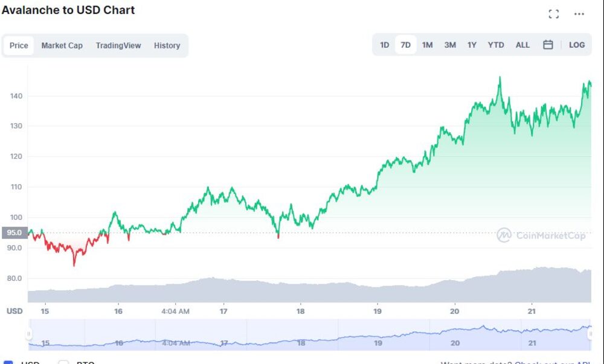
Task: Select the 3M time range
Action: tap(449, 45)
